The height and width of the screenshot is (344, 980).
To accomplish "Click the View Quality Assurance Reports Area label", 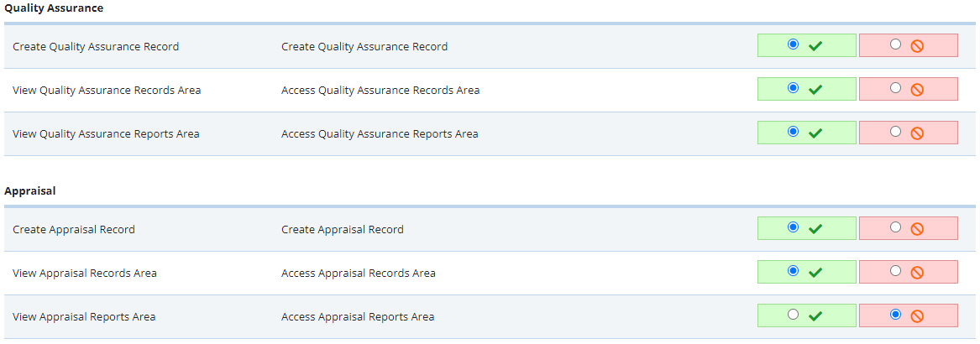I will [x=106, y=133].
